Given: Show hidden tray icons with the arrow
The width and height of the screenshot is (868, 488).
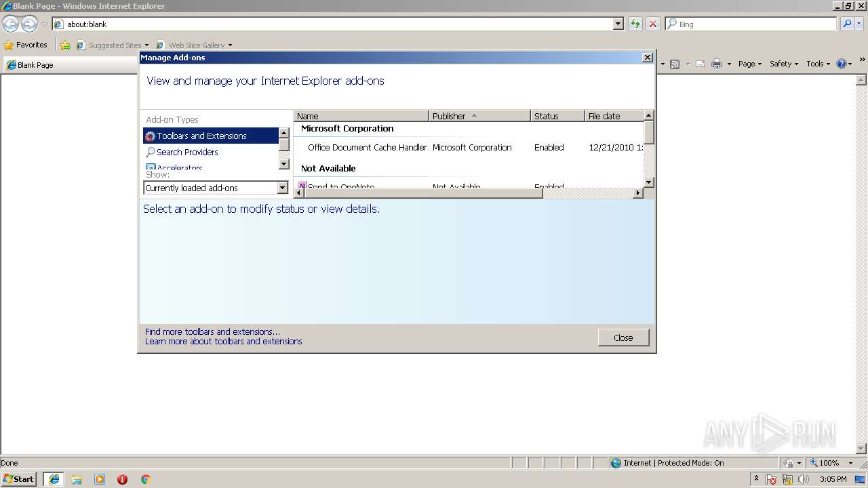Looking at the screenshot, I should [x=756, y=479].
